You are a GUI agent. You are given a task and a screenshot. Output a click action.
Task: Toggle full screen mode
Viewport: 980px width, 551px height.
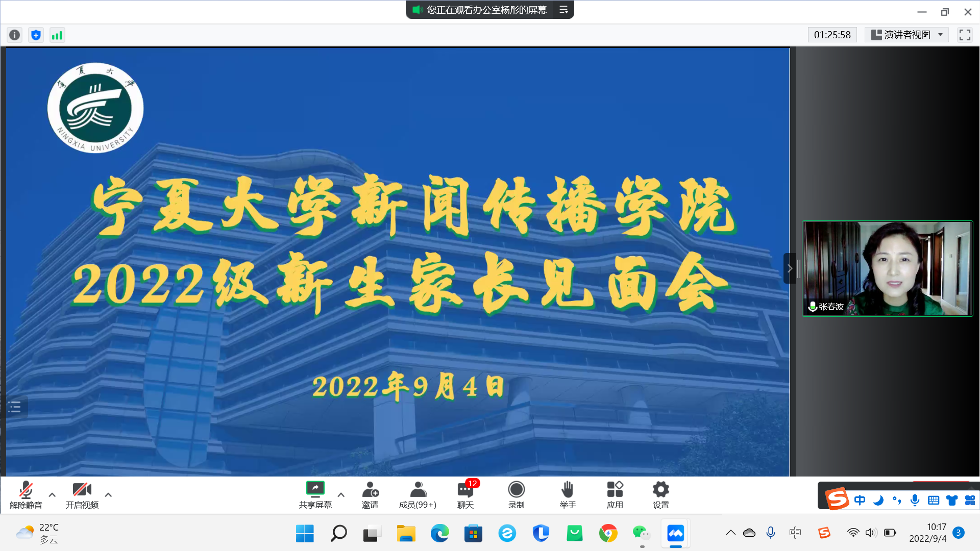point(965,35)
